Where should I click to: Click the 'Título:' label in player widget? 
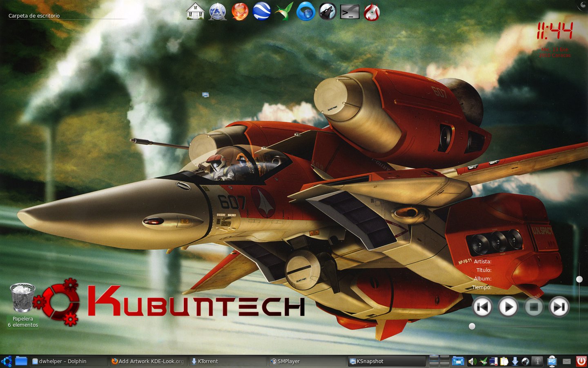[x=484, y=270]
